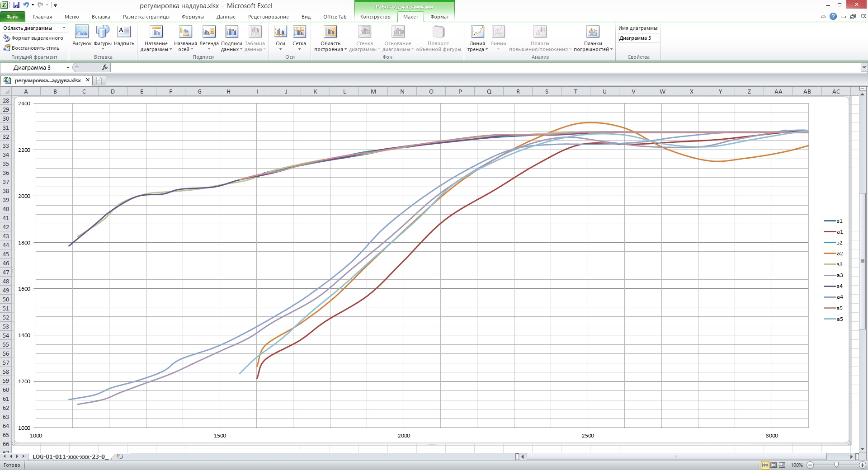The width and height of the screenshot is (868, 470).
Task: Open Названия осей axis titles options
Action: click(185, 38)
